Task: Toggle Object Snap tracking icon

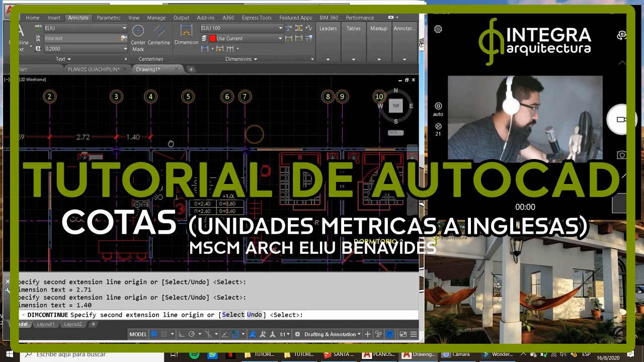Action: pos(225,334)
